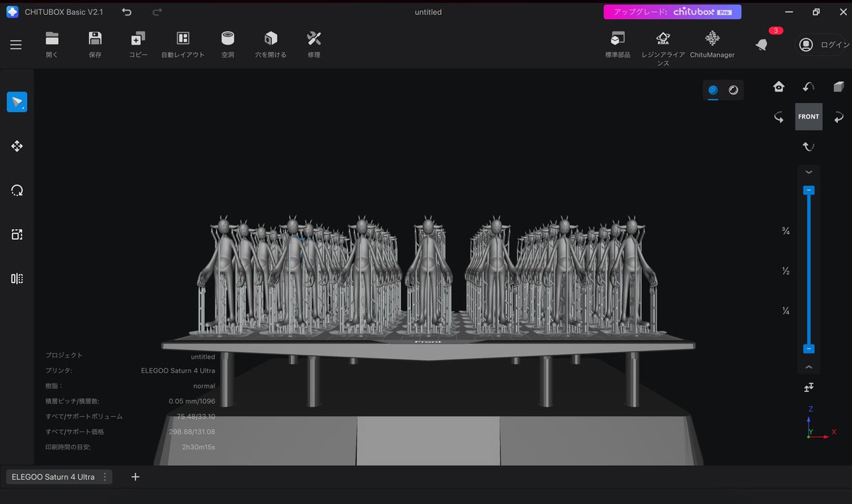852x504 pixels.
Task: Click the chevron above the layer slider
Action: click(809, 172)
